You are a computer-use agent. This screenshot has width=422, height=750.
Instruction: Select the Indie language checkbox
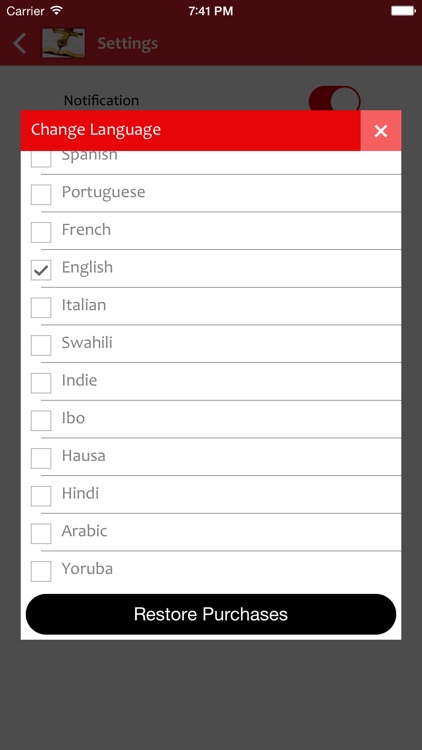point(41,383)
